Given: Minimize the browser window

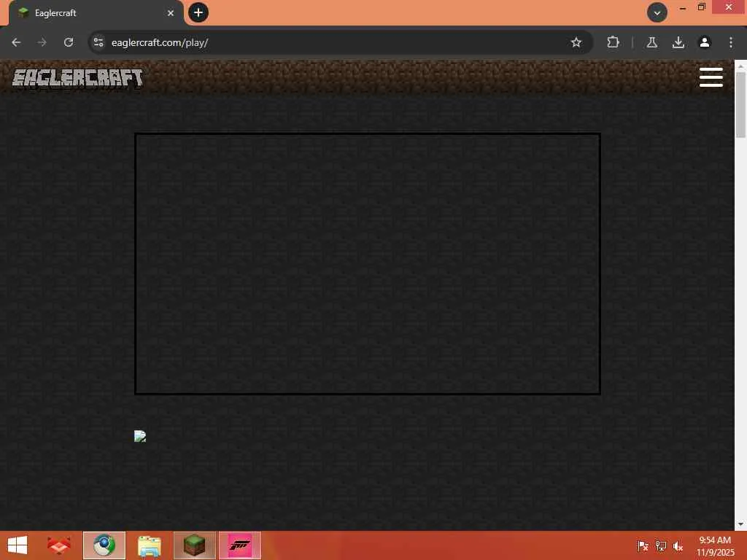Looking at the screenshot, I should 682,7.
